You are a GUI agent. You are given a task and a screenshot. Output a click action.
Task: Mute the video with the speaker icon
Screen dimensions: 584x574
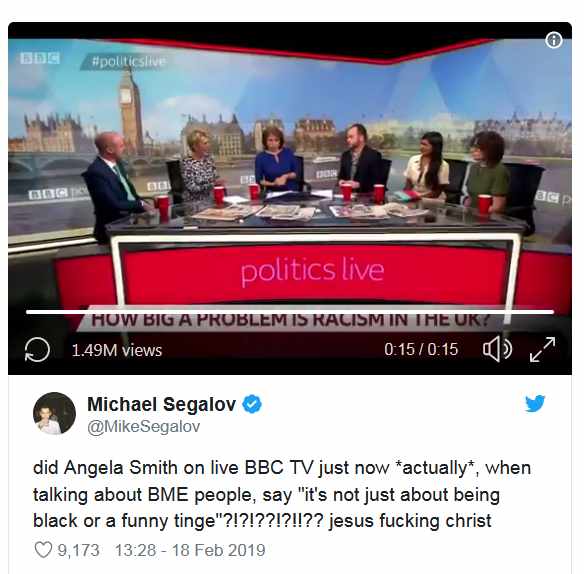[497, 349]
